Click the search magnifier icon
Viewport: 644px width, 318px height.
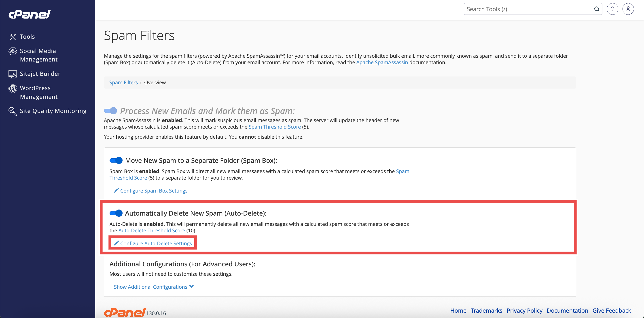coord(597,9)
